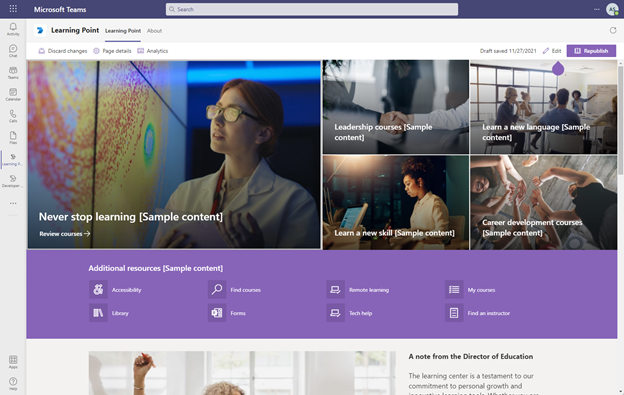Viewport: 624px width, 395px height.
Task: Click the Help question mark icon
Action: click(x=13, y=383)
